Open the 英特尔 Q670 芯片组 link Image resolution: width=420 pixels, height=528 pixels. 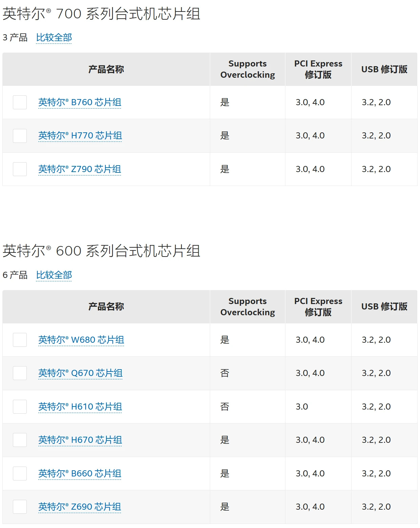pyautogui.click(x=80, y=373)
